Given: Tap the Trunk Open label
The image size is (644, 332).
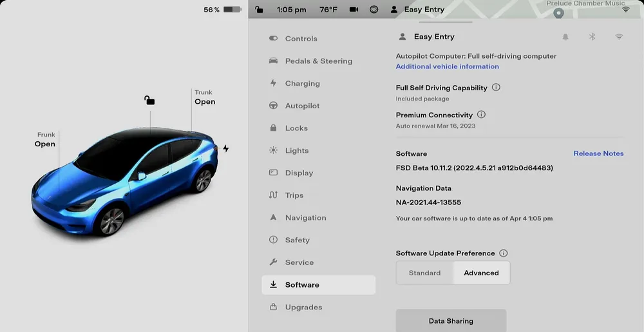Looking at the screenshot, I should click(205, 97).
